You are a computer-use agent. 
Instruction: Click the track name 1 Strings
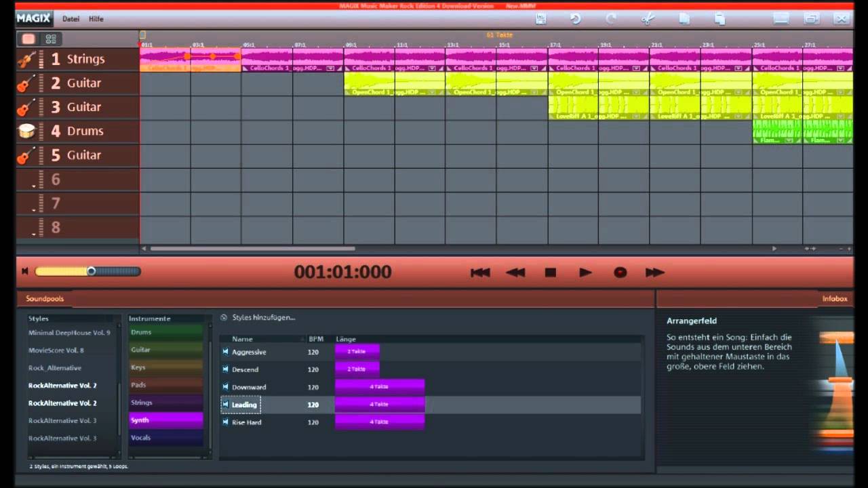(78, 60)
